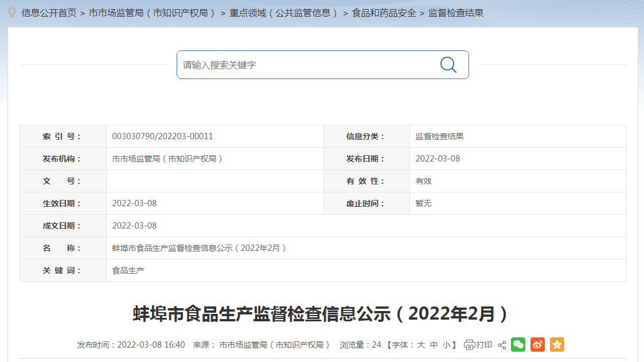Screen dimensions: 644x362
Task: Open the 信息公开首页 breadcrumb link
Action: 49,13
